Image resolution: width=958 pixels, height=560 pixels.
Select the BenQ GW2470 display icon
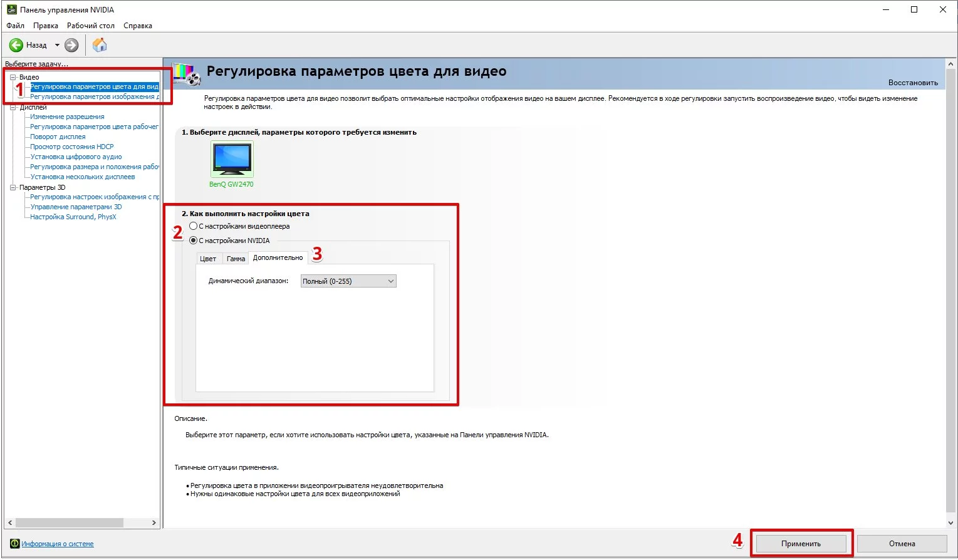(232, 160)
